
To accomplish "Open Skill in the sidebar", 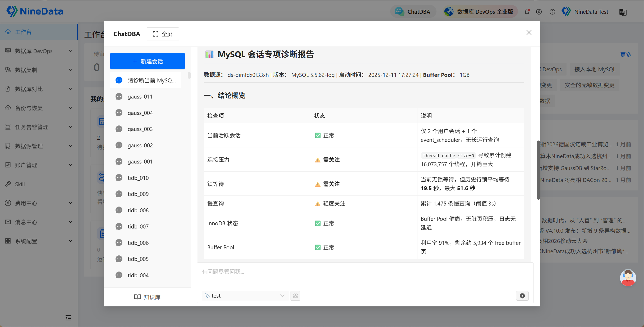I will click(39, 184).
